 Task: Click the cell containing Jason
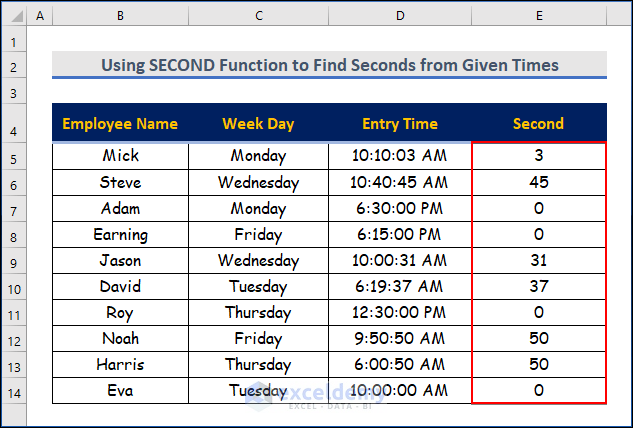120,260
